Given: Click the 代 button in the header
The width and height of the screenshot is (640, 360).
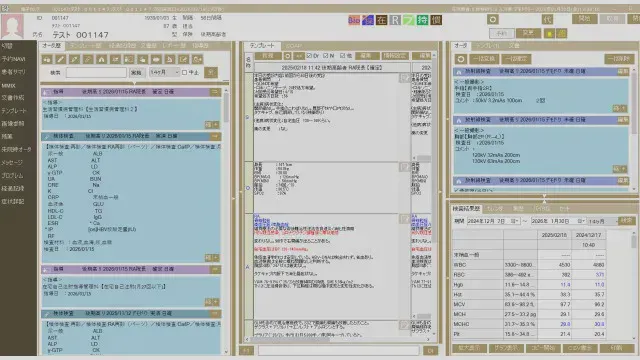Looking at the screenshot, I should click(547, 19).
